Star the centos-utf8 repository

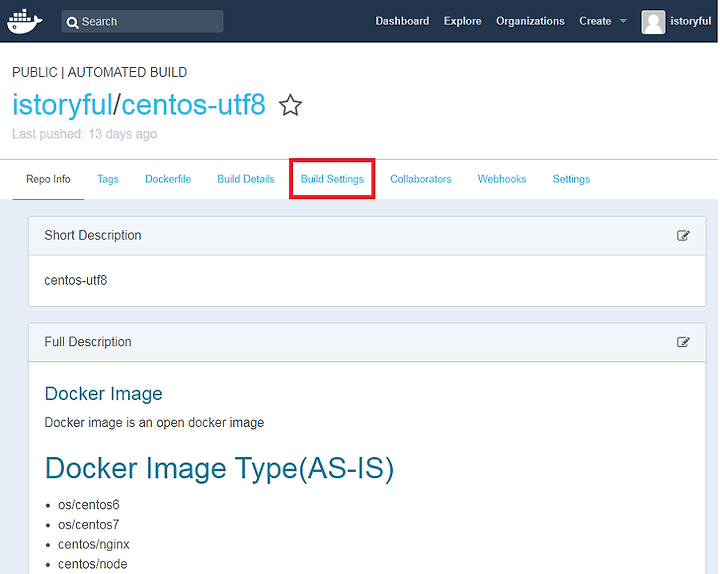click(x=290, y=105)
